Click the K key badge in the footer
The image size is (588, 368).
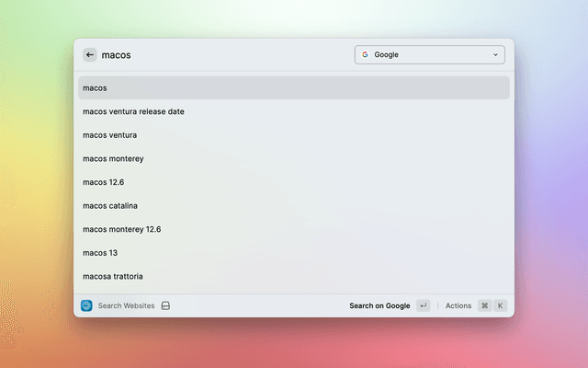(501, 305)
